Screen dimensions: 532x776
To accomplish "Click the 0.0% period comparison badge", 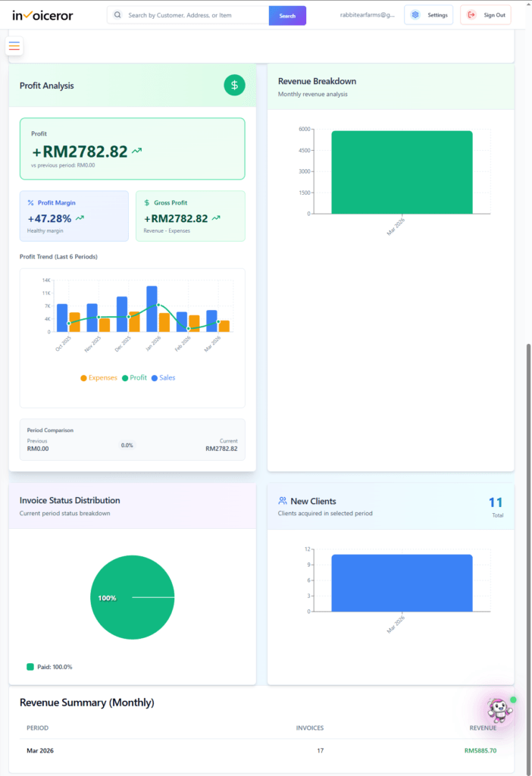I will pos(127,445).
